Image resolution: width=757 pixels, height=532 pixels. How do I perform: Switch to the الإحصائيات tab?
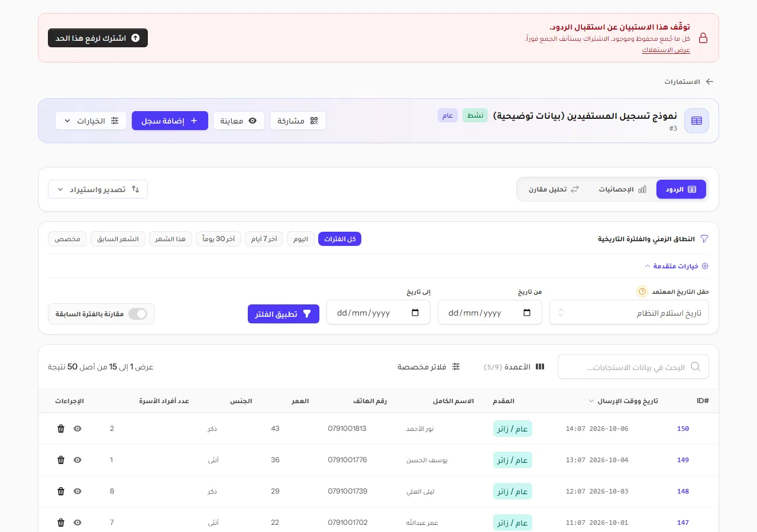pos(622,189)
